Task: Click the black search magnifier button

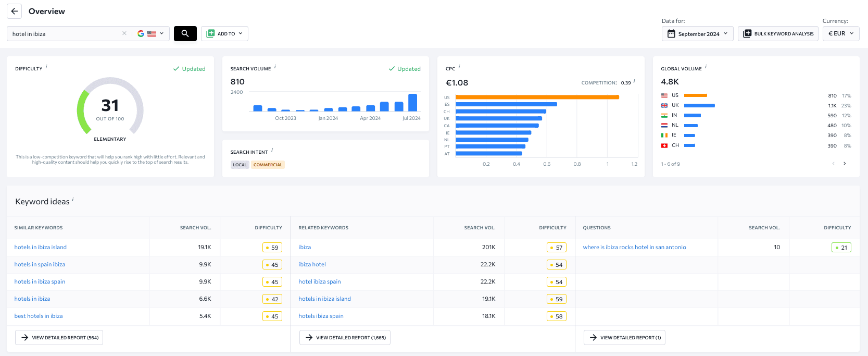Action: click(185, 33)
